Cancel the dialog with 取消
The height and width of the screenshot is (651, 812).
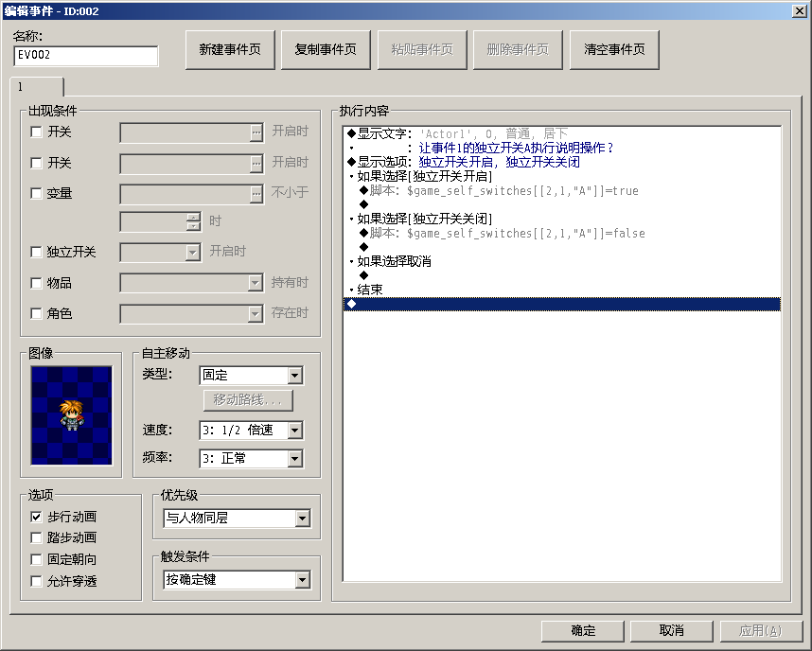[672, 630]
